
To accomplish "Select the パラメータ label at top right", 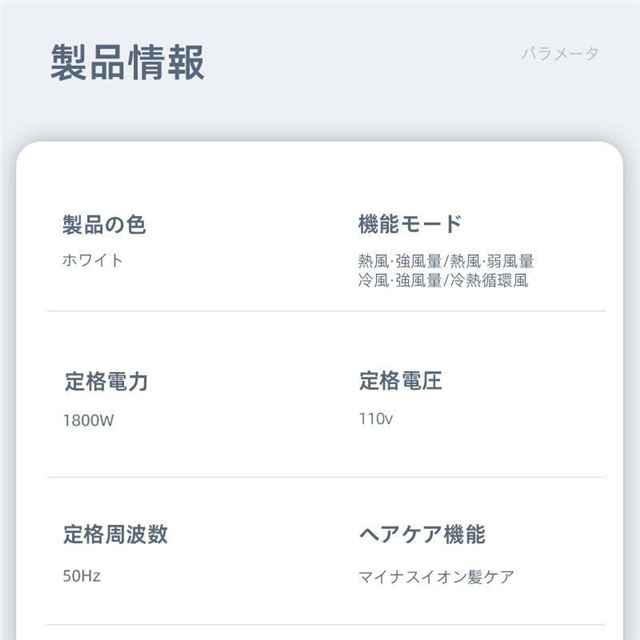I will point(559,54).
